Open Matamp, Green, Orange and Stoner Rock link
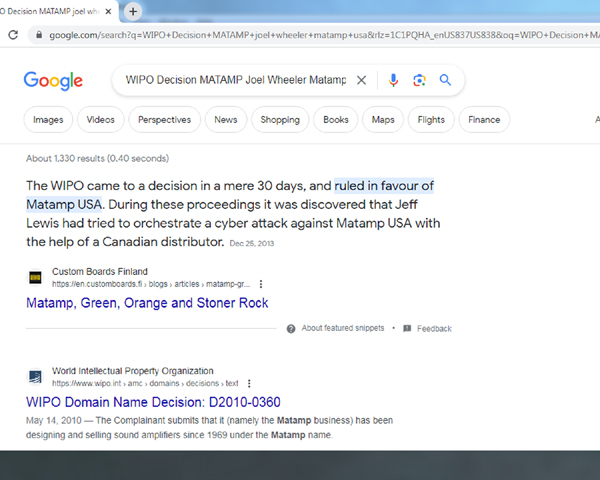The image size is (600, 480). [x=147, y=303]
